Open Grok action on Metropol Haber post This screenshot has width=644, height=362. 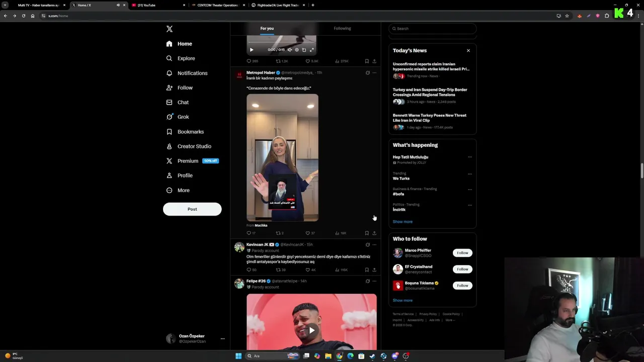point(367,73)
